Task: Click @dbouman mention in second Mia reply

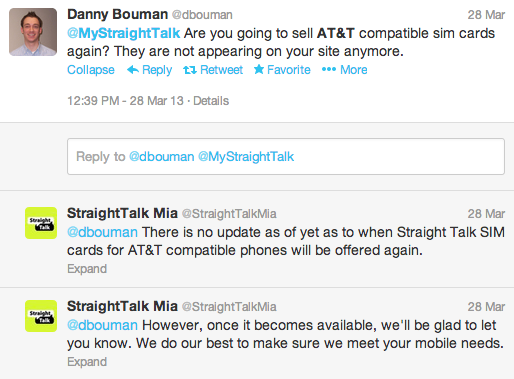Action: [102, 325]
